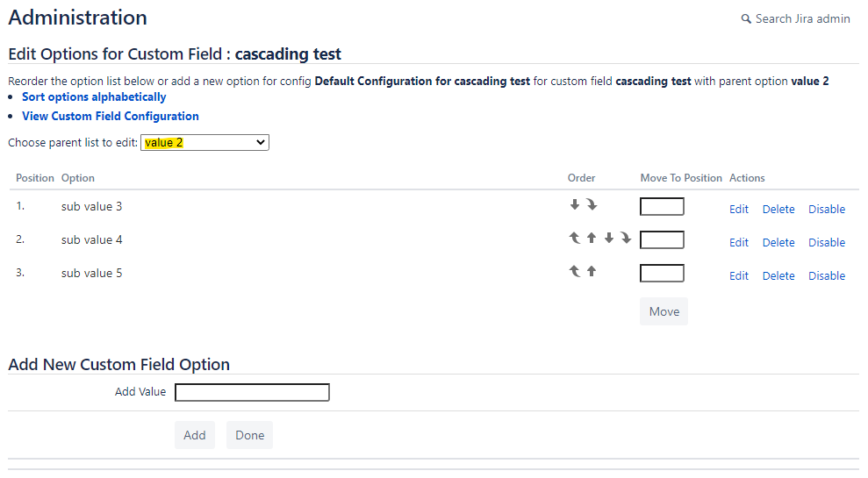Disable the sub value 5 option
This screenshot has width=868, height=478.
827,275
